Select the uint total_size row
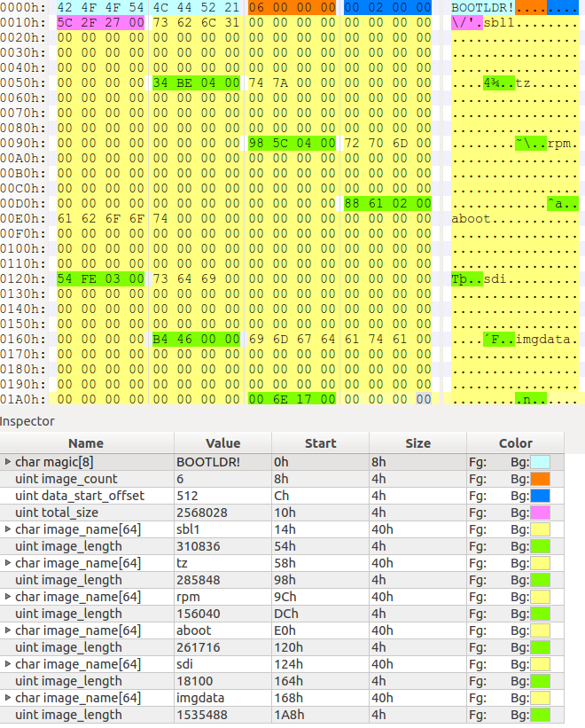The width and height of the screenshot is (585, 728). pos(282,513)
